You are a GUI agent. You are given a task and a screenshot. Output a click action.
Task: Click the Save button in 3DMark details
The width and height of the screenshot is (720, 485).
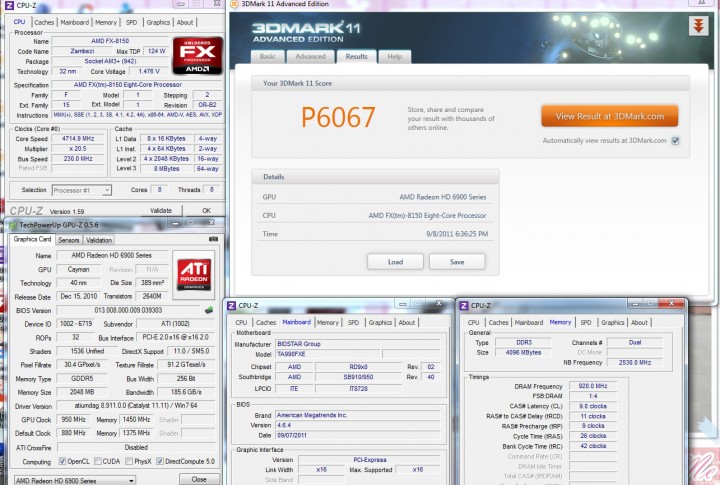click(x=457, y=262)
